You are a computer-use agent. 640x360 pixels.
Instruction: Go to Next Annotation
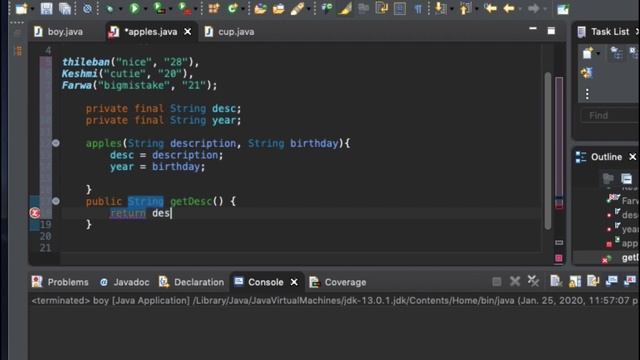pos(440,8)
